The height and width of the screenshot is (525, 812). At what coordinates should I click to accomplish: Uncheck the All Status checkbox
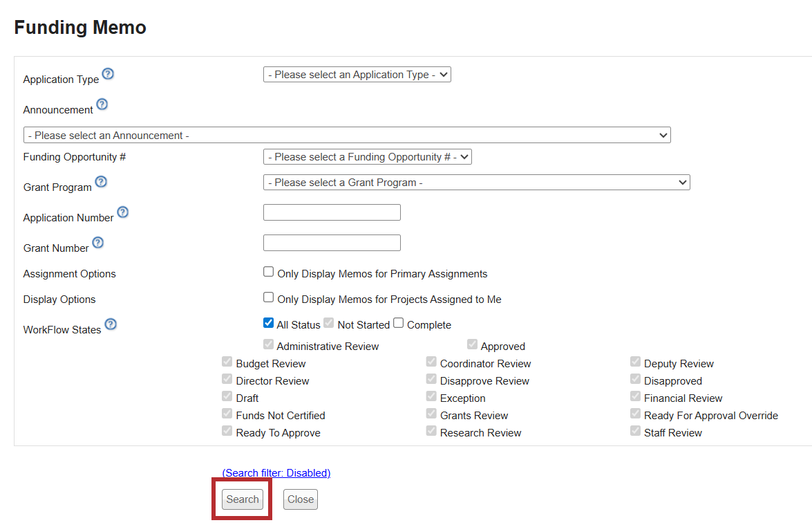click(268, 323)
